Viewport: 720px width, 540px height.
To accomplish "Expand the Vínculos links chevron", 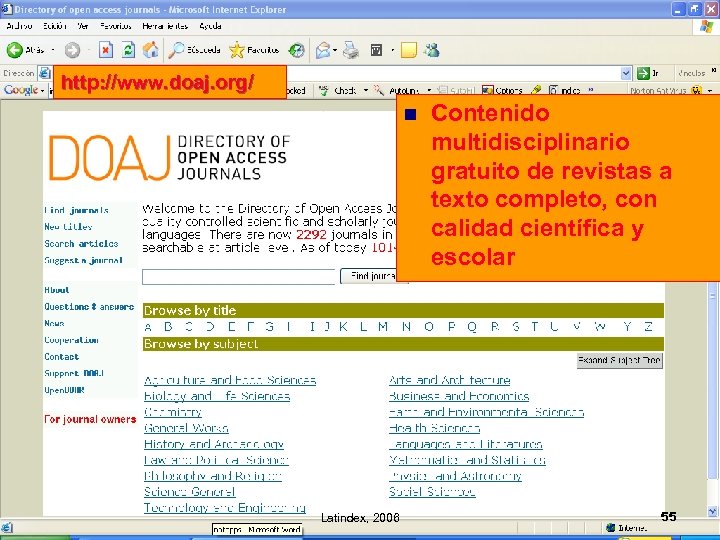I will pyautogui.click(x=714, y=70).
